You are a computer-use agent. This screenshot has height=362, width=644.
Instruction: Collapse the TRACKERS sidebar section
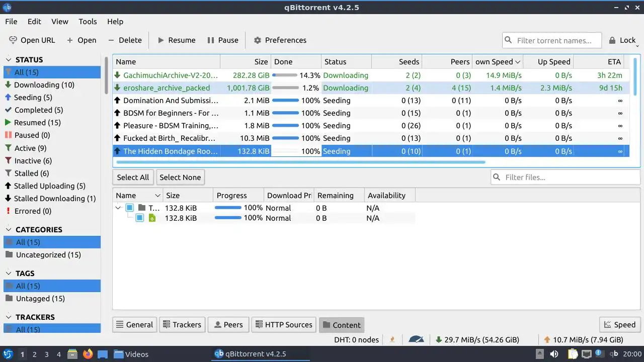(x=8, y=317)
